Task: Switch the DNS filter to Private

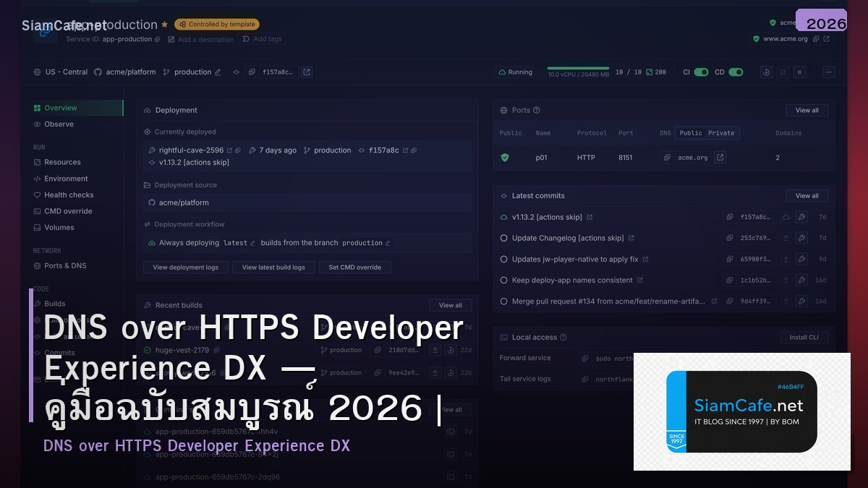Action: point(721,133)
